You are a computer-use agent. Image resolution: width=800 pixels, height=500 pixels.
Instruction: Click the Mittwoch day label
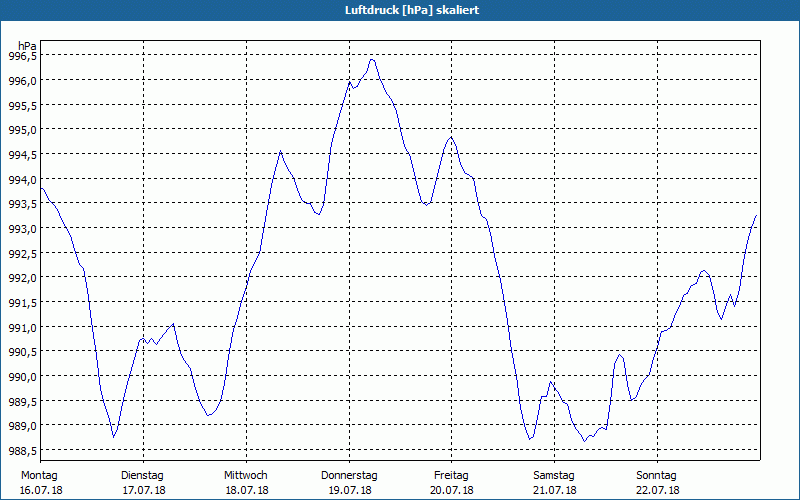click(245, 476)
